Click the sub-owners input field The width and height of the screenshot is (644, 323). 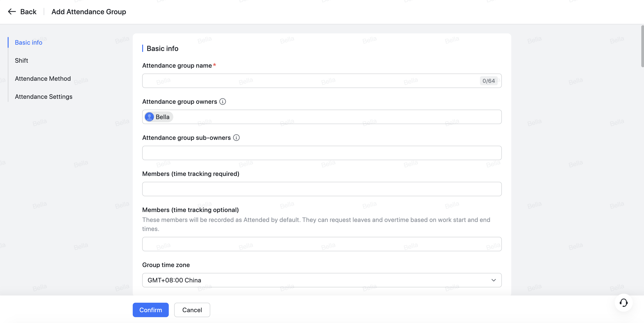point(322,153)
